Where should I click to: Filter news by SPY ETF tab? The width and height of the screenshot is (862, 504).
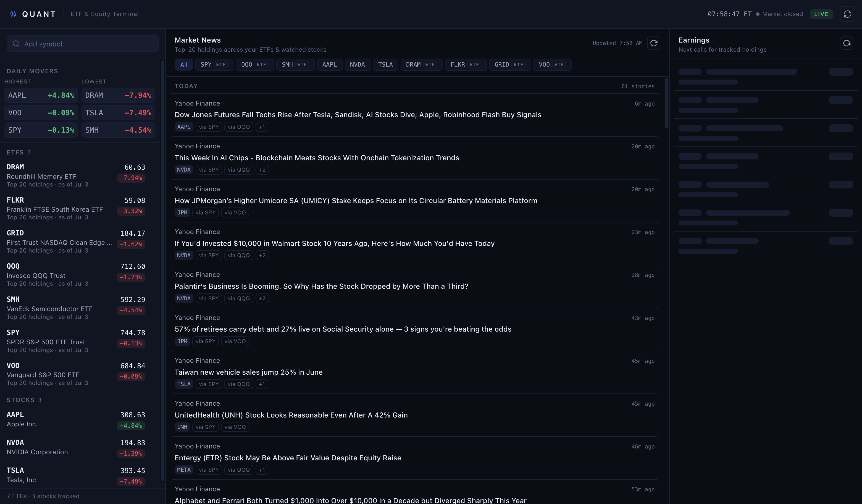(214, 65)
